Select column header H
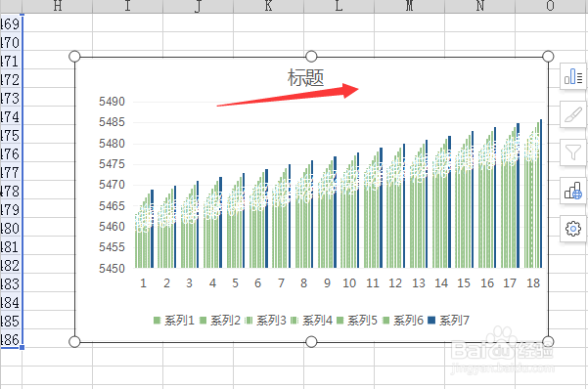This screenshot has width=588, height=389. [58, 6]
